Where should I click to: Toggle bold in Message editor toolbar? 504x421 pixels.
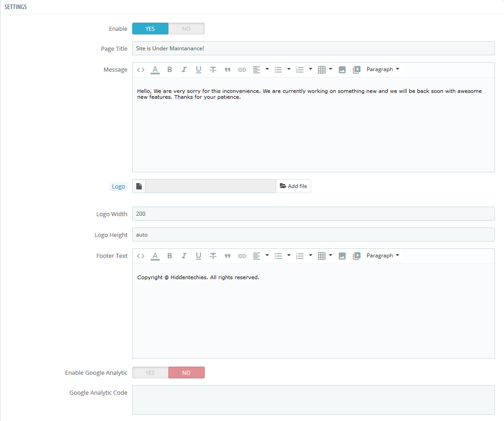click(x=169, y=70)
